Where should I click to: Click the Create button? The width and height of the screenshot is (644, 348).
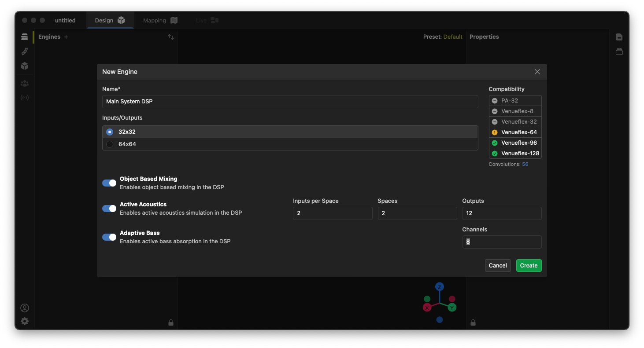coord(529,265)
